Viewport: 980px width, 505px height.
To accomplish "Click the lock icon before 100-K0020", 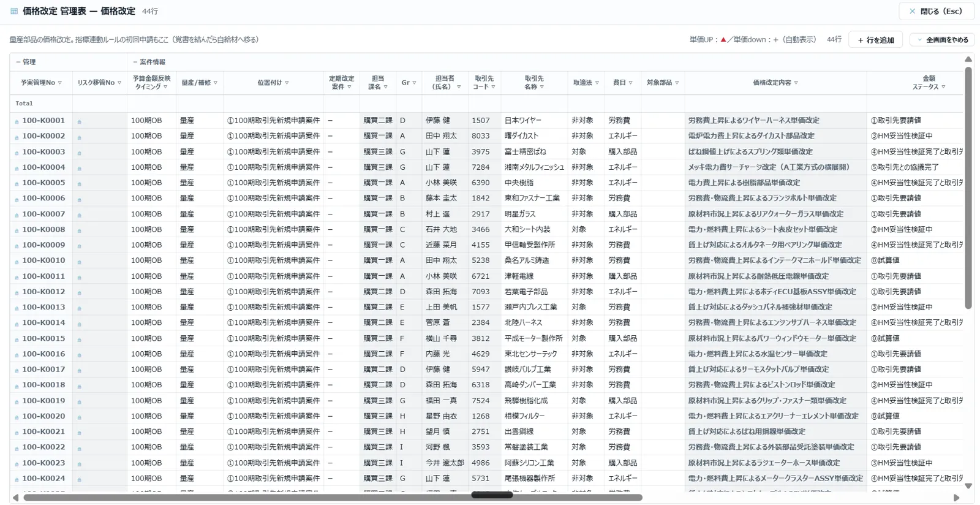I will (x=17, y=417).
